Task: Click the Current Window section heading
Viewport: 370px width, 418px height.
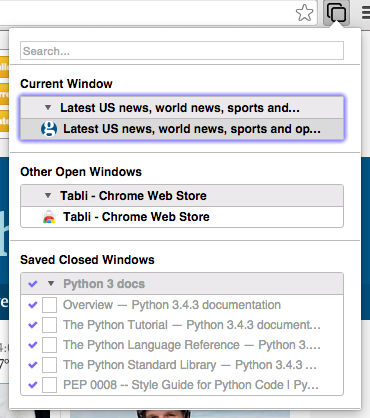Action: (x=66, y=84)
